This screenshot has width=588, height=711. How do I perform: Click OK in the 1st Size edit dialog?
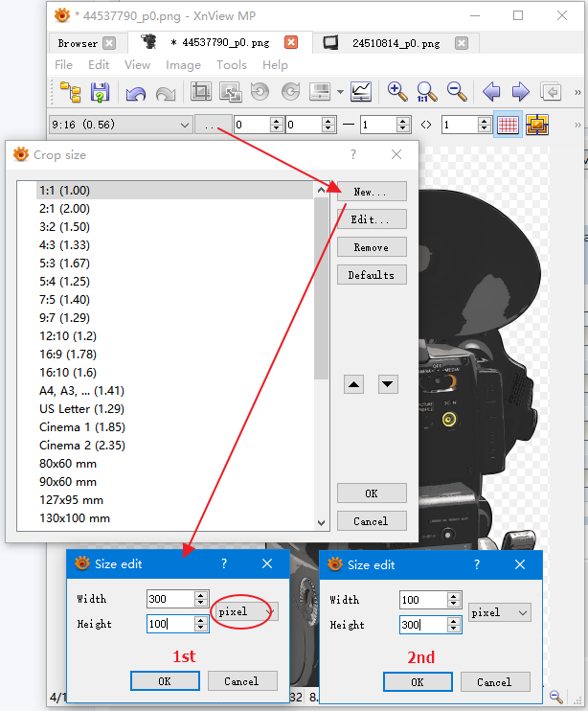[165, 681]
